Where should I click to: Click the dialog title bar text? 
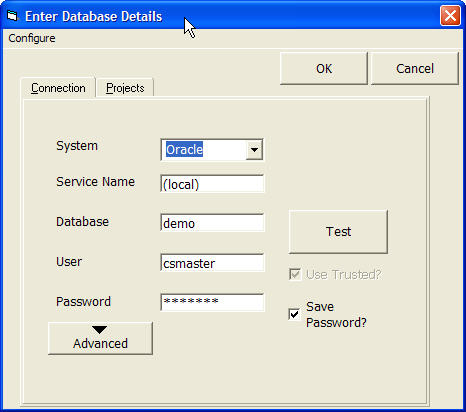[x=94, y=16]
